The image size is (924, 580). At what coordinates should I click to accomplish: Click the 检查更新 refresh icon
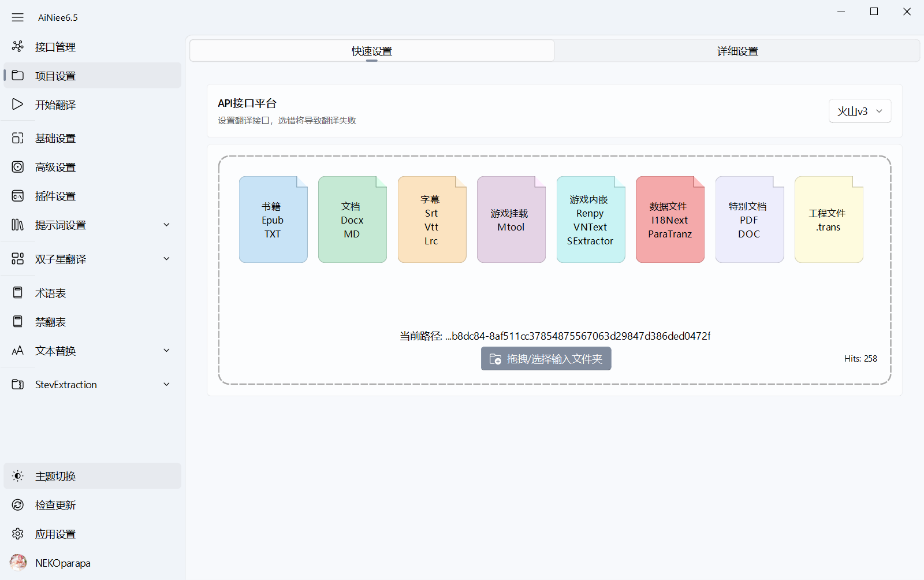18,505
